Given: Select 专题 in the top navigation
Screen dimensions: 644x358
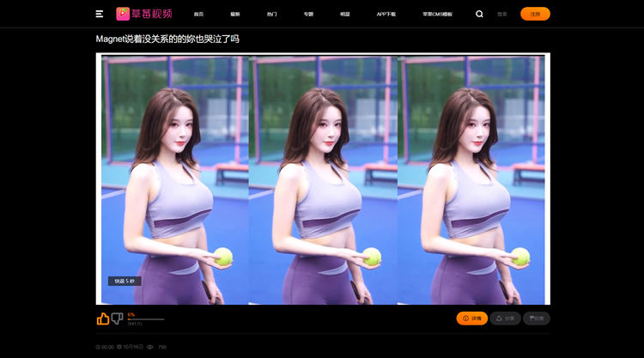Looking at the screenshot, I should tap(308, 15).
